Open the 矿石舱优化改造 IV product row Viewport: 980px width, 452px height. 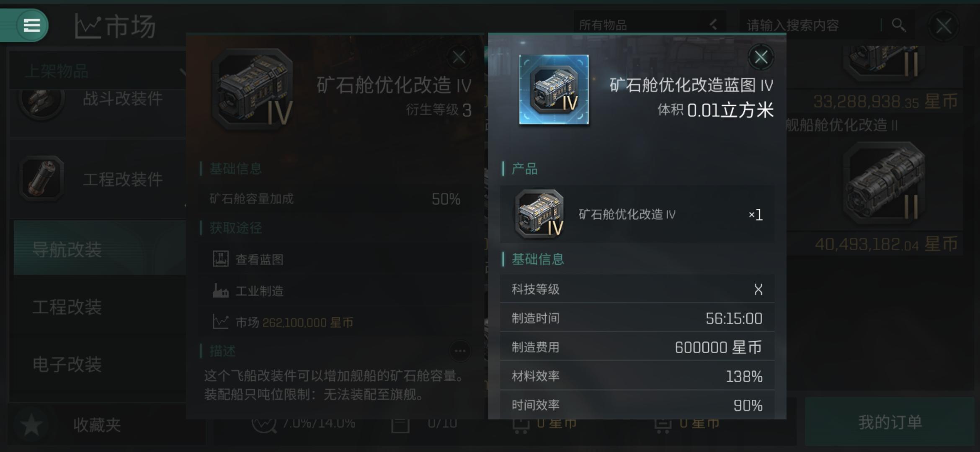pos(637,214)
